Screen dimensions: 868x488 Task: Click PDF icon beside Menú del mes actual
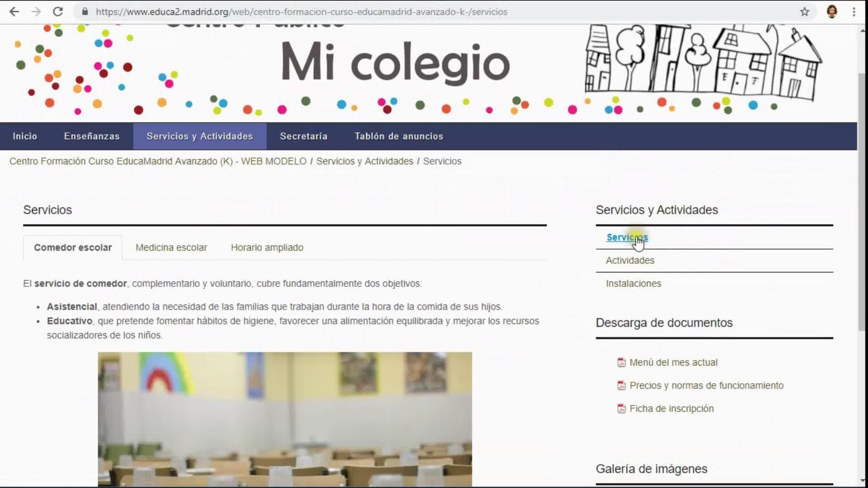[622, 362]
